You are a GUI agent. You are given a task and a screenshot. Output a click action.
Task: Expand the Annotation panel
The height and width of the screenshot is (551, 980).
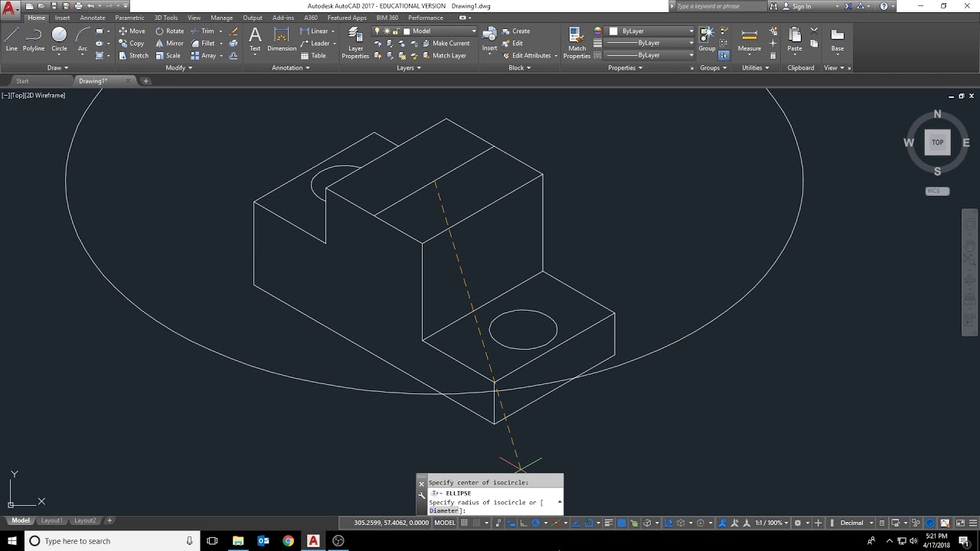point(291,67)
